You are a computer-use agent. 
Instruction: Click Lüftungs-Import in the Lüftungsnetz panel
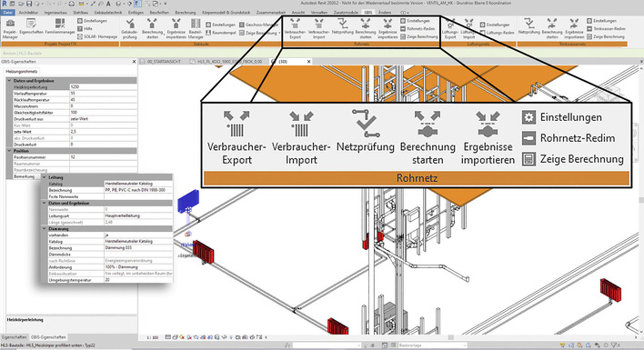pos(468,29)
